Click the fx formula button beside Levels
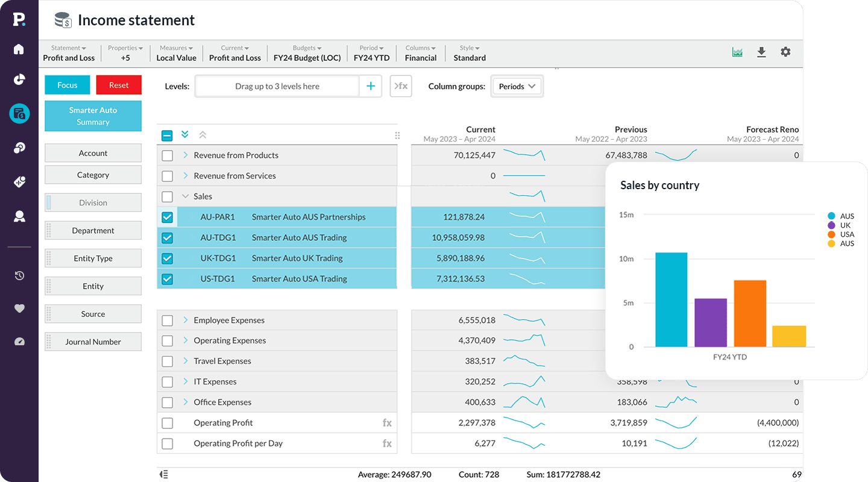This screenshot has height=482, width=868. point(401,86)
